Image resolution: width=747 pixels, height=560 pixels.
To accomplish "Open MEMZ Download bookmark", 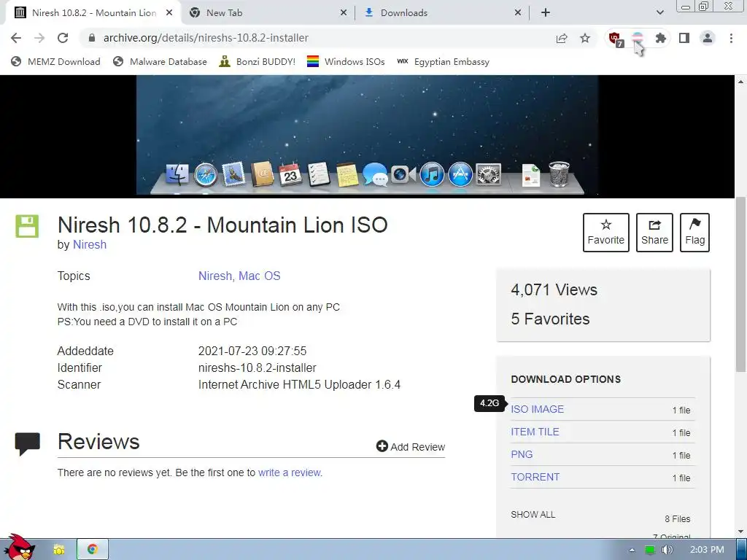I will tap(55, 61).
